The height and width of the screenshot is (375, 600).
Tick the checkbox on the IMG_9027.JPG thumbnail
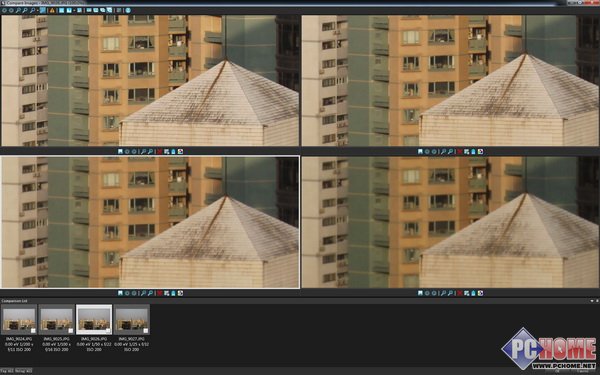pyautogui.click(x=146, y=331)
